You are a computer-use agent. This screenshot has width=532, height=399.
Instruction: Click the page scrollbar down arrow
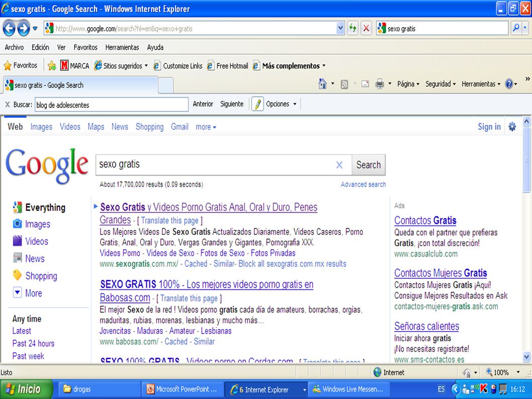pos(526,357)
